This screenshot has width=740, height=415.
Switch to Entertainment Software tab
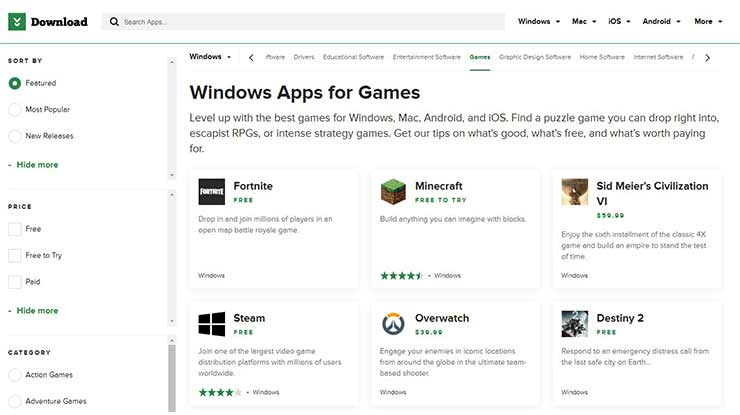coord(427,57)
